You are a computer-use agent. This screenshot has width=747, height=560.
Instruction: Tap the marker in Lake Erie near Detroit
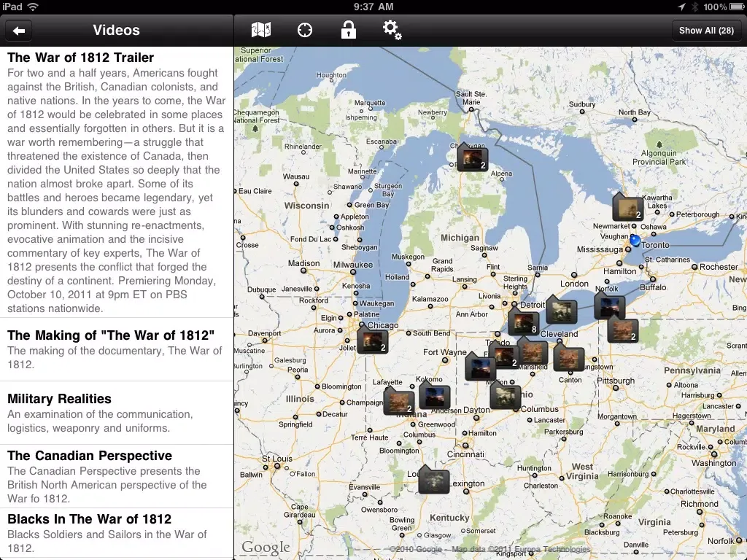tap(561, 311)
